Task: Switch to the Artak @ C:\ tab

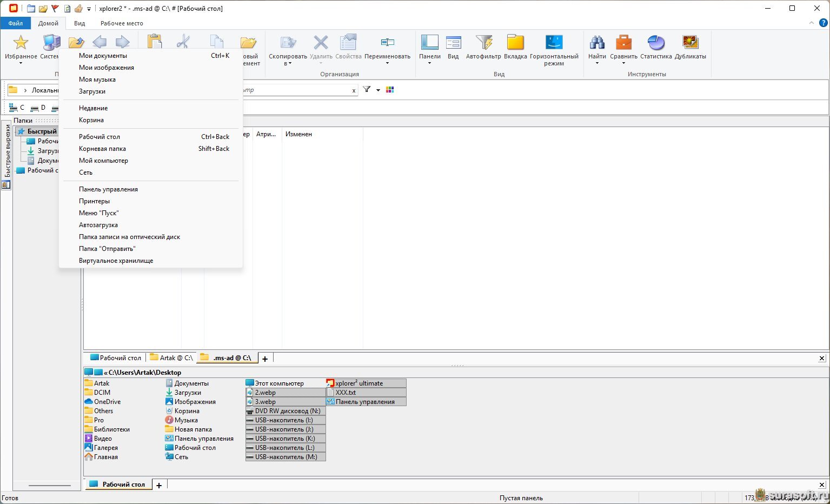Action: coord(171,358)
